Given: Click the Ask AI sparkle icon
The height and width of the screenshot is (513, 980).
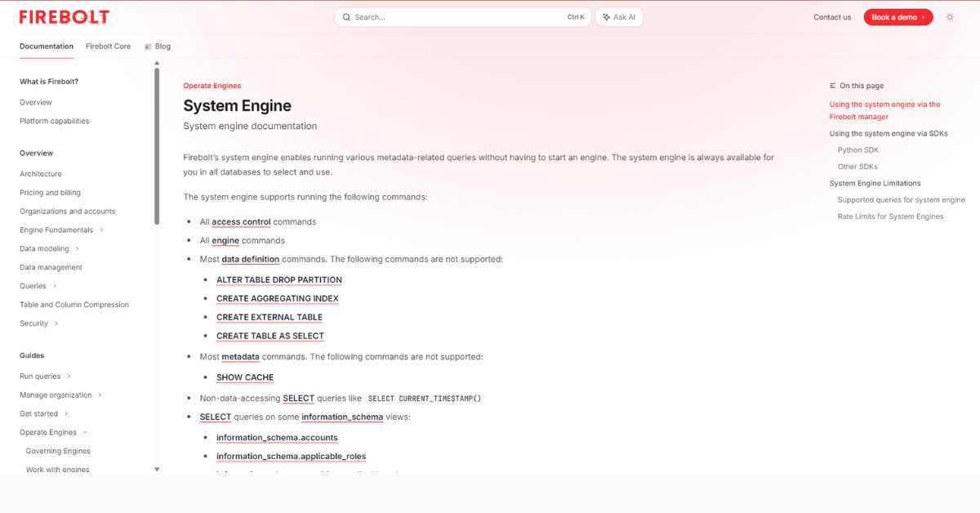Looking at the screenshot, I should (606, 17).
